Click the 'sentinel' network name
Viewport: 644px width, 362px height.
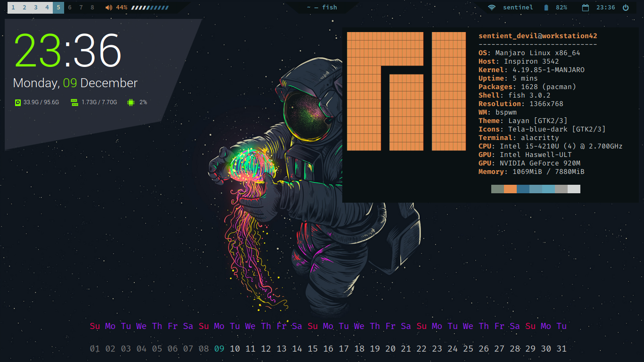(518, 8)
